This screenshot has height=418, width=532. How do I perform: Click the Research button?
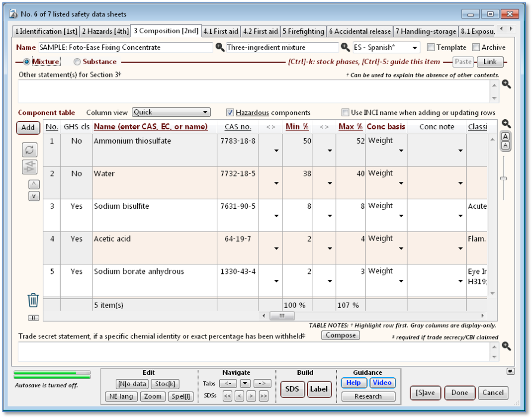coord(368,396)
